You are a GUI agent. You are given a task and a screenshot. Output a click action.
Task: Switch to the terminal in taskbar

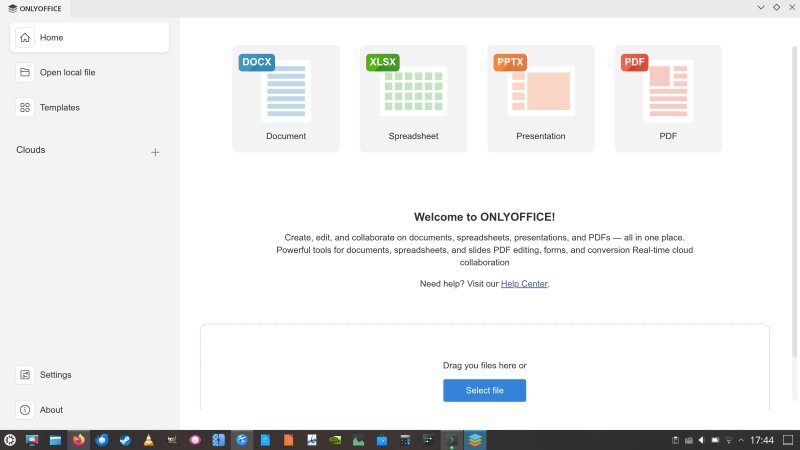[x=452, y=440]
